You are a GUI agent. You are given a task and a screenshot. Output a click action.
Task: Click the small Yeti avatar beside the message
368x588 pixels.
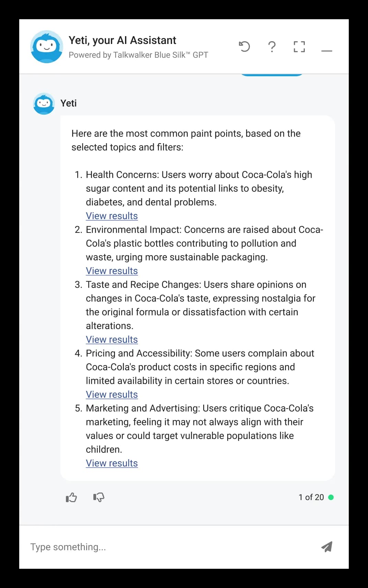pos(44,103)
